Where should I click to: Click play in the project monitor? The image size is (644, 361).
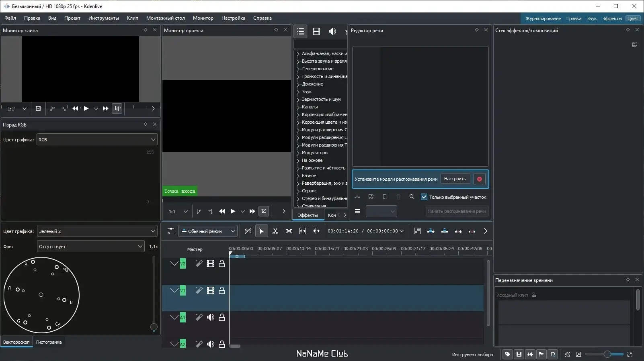click(x=233, y=211)
